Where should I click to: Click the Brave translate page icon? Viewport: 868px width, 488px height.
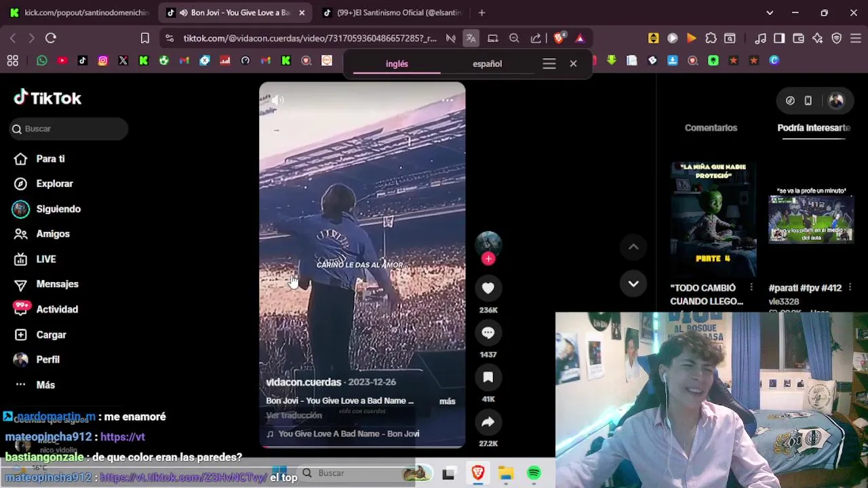[x=471, y=38]
